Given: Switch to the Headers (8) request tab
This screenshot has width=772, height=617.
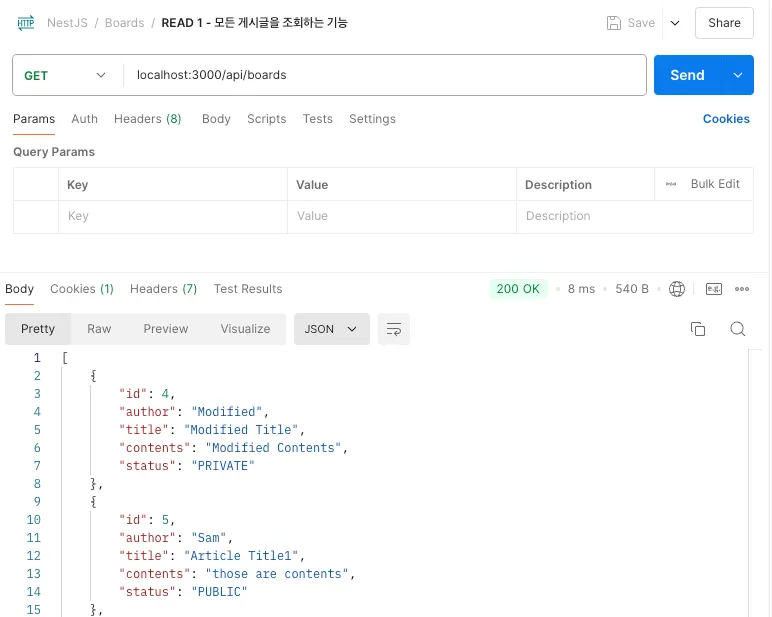Looking at the screenshot, I should click(147, 119).
